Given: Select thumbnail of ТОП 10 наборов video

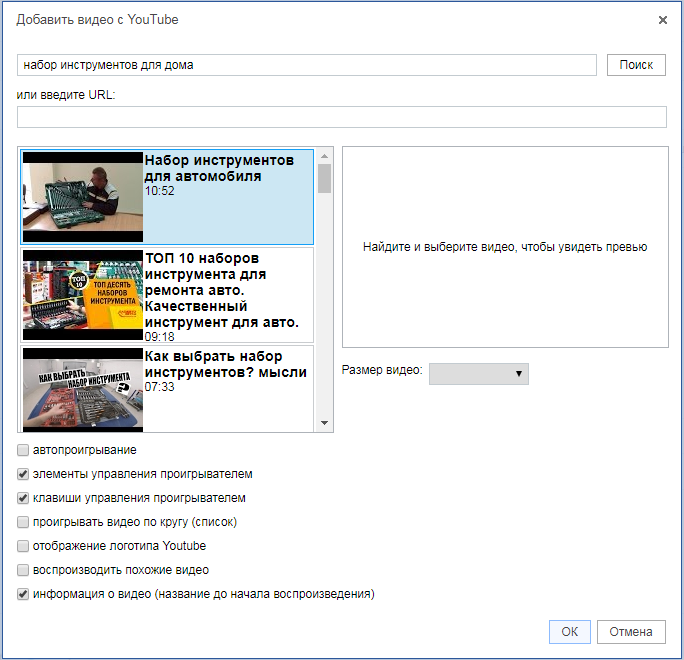Looking at the screenshot, I should (83, 295).
